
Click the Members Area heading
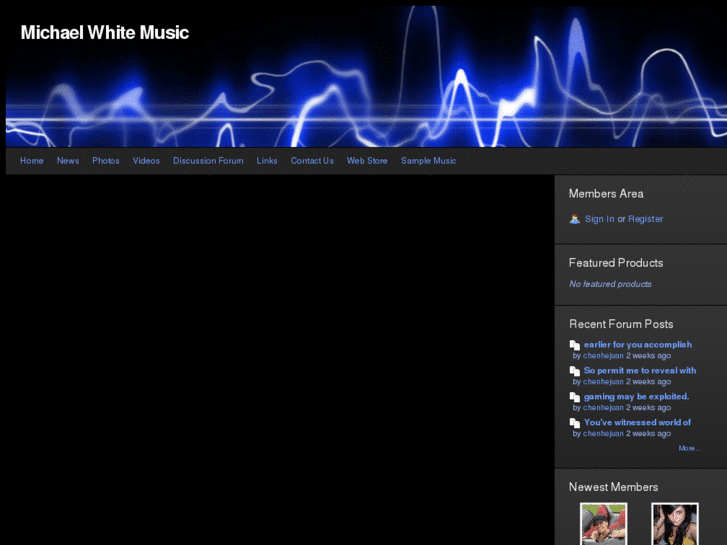606,193
